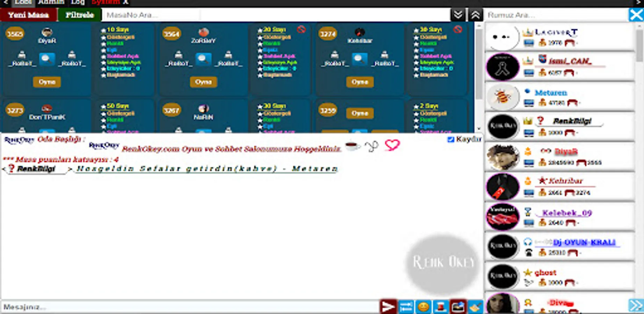
Task: Click the close X beside Rumuz search
Action: (636, 15)
